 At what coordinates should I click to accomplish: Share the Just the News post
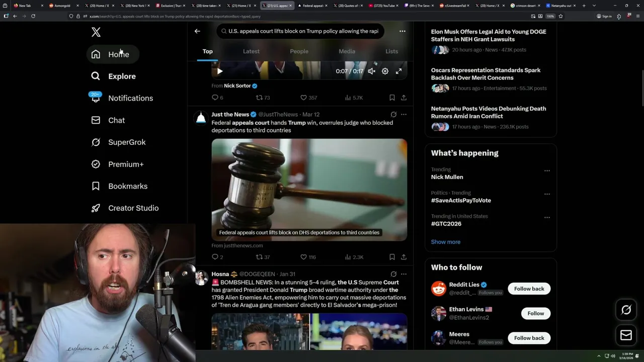coord(404,257)
